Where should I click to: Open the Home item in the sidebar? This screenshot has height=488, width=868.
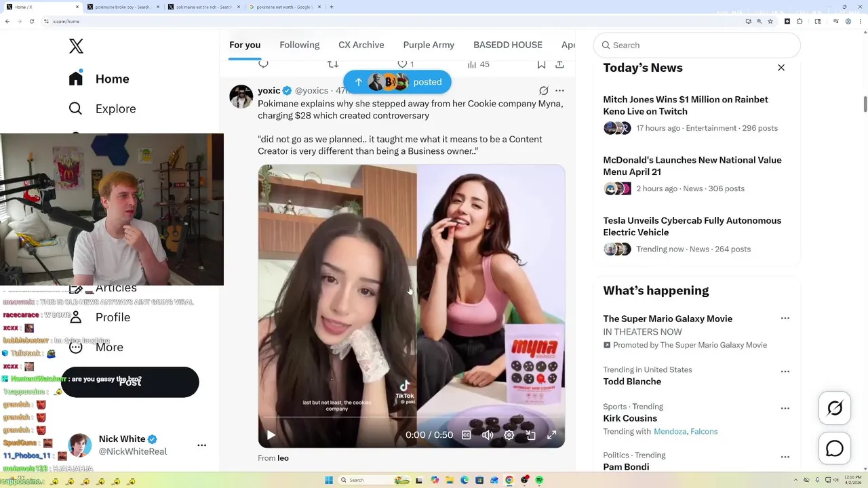(99, 79)
